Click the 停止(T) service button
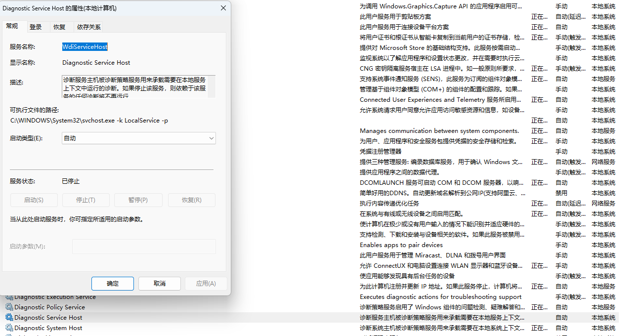644x336 pixels. [86, 200]
